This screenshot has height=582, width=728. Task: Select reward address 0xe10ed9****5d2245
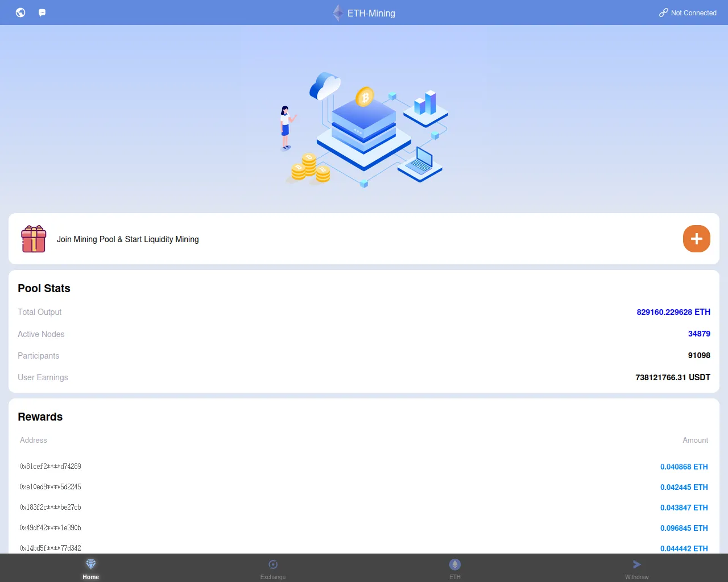click(x=51, y=487)
